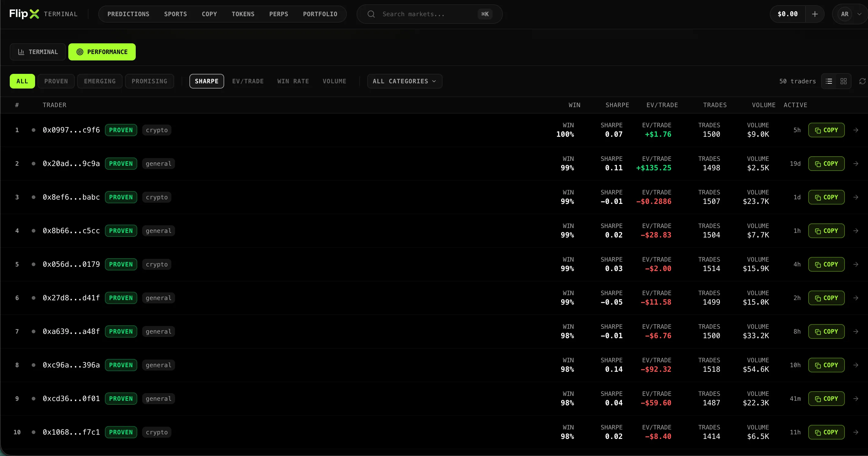Click COPY for trader 0x20ad...9c9a
This screenshot has width=868, height=456.
826,164
